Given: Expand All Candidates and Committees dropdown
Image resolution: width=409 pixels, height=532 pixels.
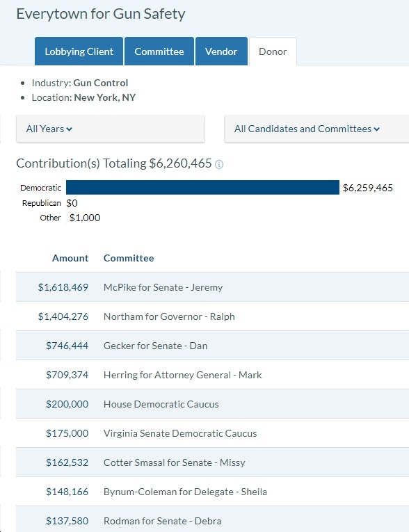Looking at the screenshot, I should [x=316, y=129].
